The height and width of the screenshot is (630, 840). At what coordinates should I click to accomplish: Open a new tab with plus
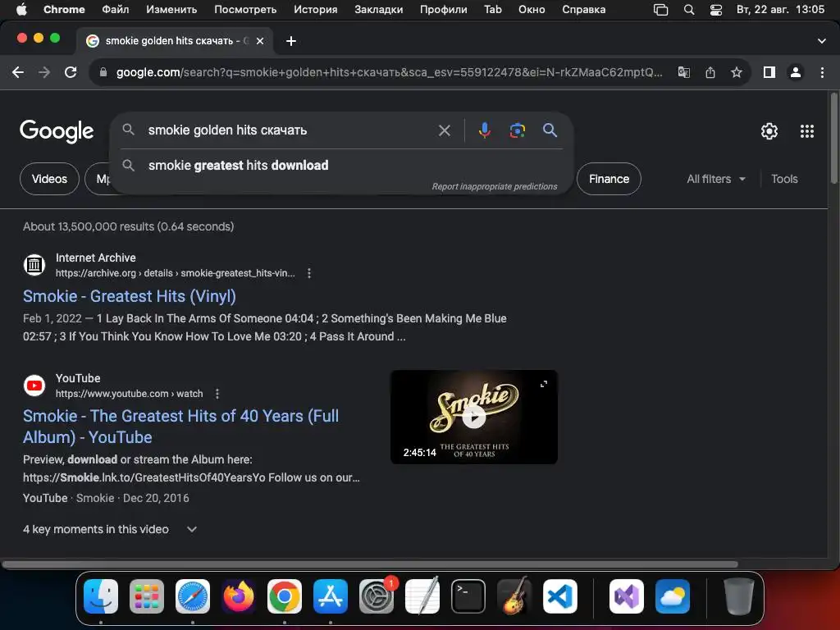(x=291, y=41)
